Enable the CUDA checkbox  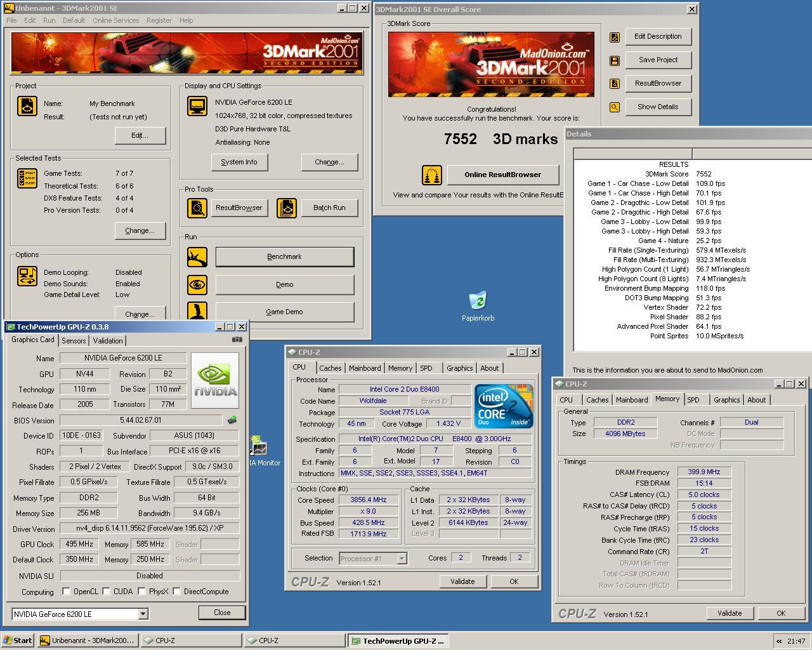106,592
